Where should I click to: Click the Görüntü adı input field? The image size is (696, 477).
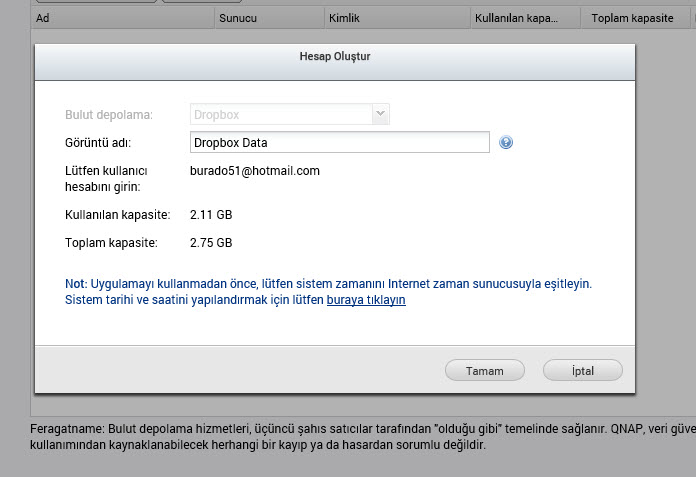[x=340, y=142]
